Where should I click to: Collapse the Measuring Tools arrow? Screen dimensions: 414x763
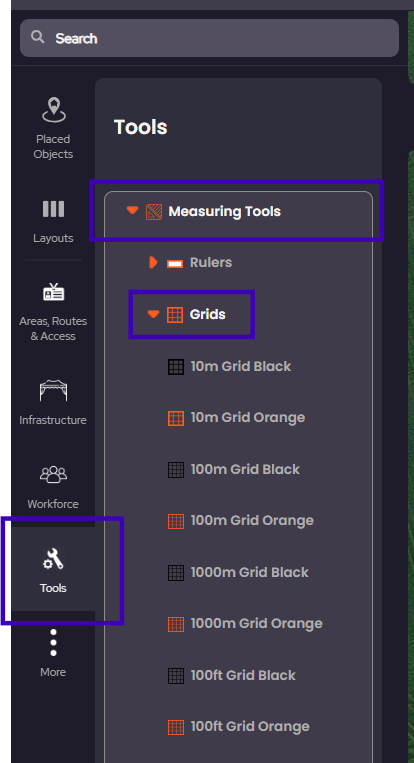coord(132,210)
